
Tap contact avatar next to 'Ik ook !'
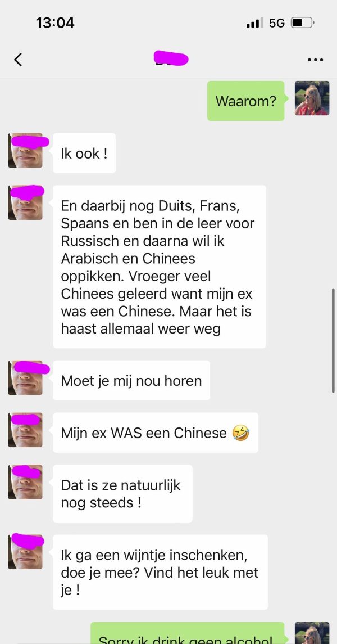coord(25,150)
